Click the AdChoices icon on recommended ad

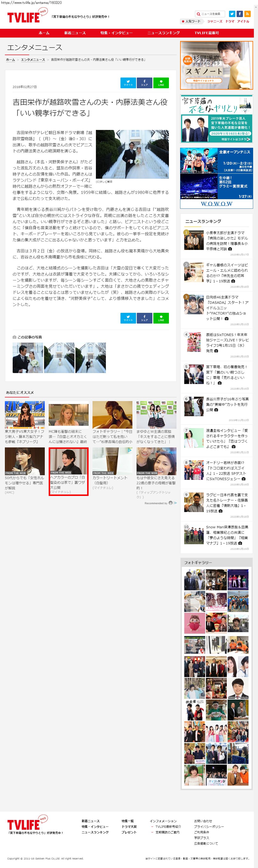(x=129, y=450)
